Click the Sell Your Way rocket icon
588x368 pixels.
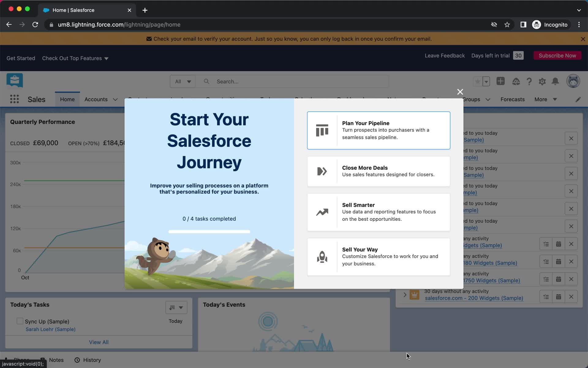pos(322,257)
